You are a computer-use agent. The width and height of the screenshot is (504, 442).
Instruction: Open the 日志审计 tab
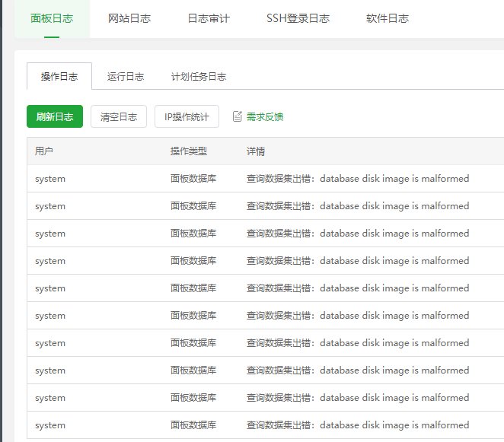(209, 18)
